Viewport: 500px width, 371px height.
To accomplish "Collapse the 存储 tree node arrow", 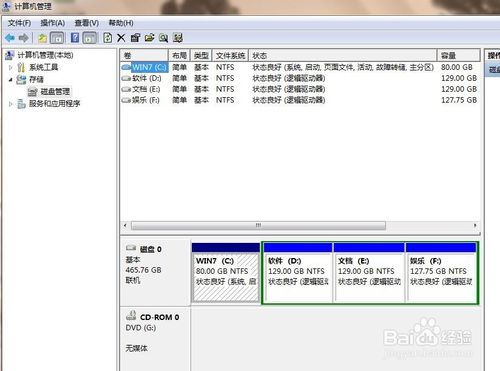I will point(11,80).
